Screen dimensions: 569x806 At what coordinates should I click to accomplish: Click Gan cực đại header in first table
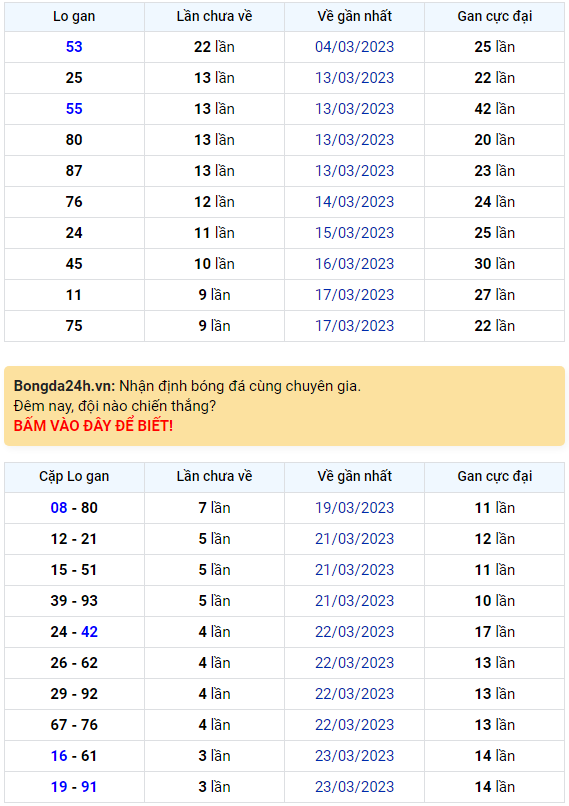coord(494,16)
